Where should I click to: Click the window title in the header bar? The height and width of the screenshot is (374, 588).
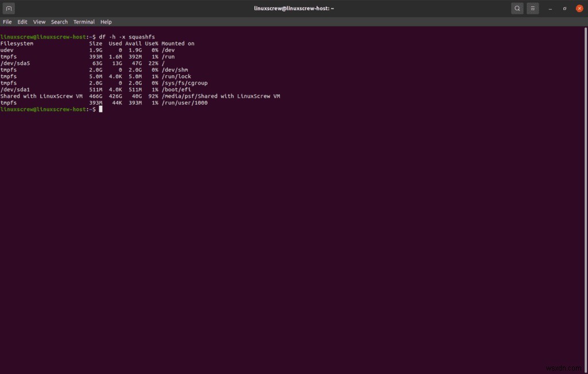click(x=294, y=8)
